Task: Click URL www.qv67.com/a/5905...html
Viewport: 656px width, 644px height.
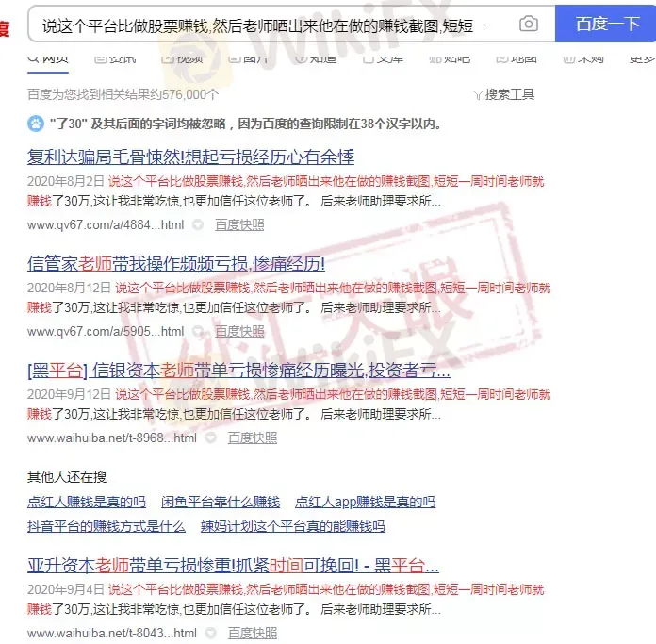Action: pos(106,331)
